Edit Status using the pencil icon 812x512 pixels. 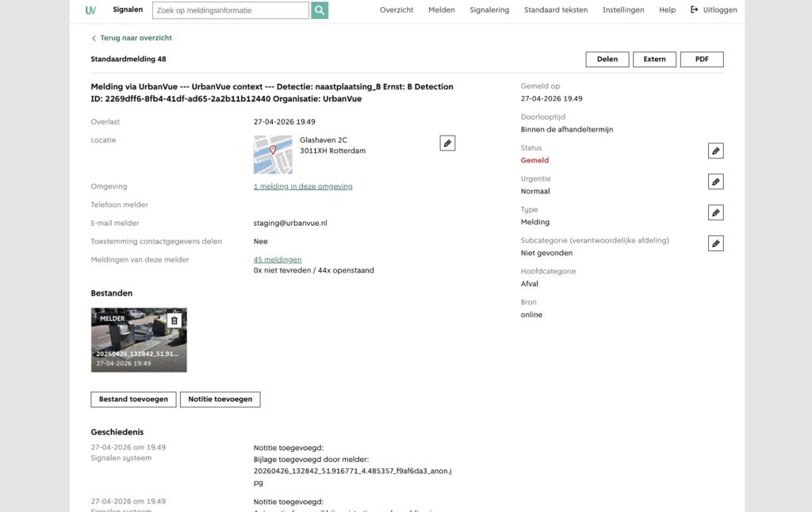716,151
